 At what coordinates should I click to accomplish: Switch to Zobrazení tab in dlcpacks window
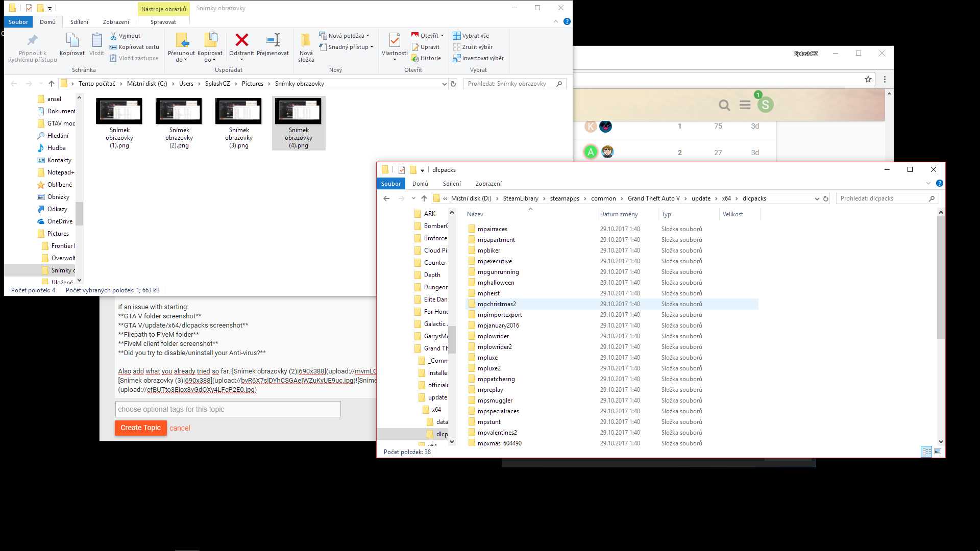pyautogui.click(x=488, y=184)
